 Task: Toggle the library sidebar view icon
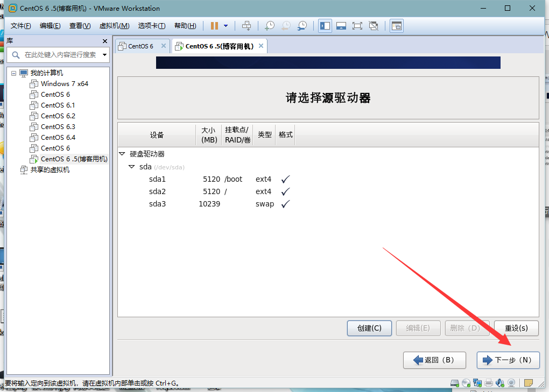[x=325, y=26]
